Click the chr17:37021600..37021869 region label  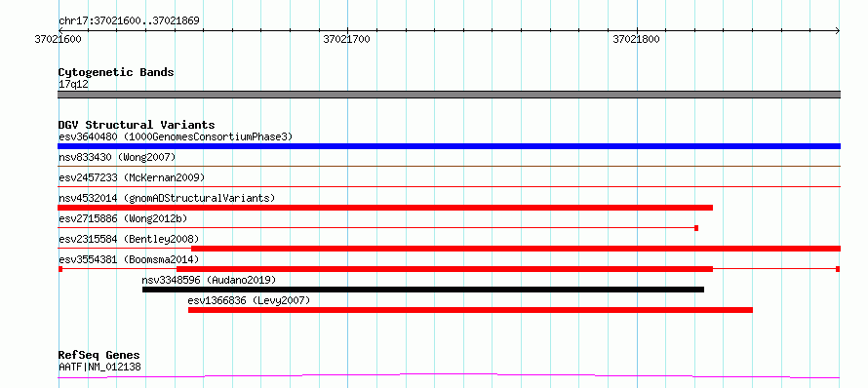pos(129,21)
